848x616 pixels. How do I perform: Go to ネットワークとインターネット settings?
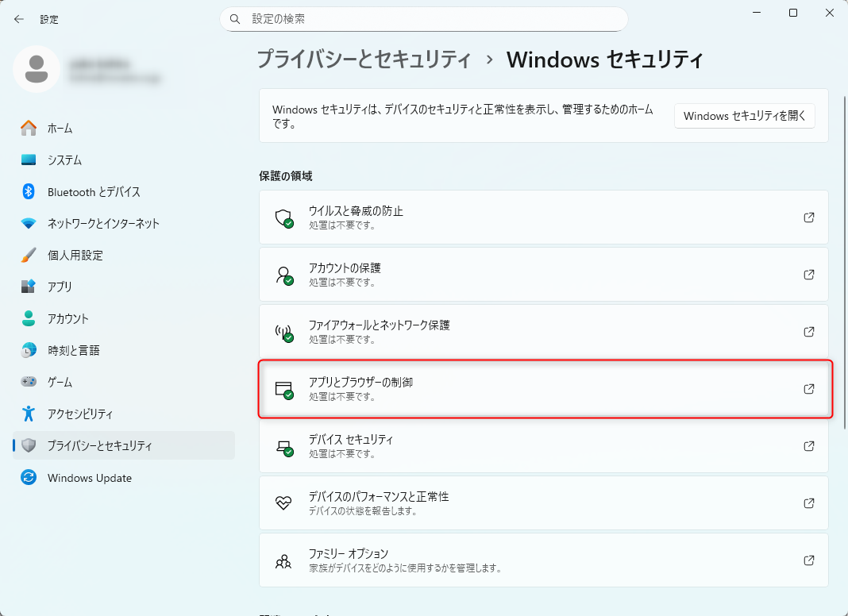coord(124,223)
